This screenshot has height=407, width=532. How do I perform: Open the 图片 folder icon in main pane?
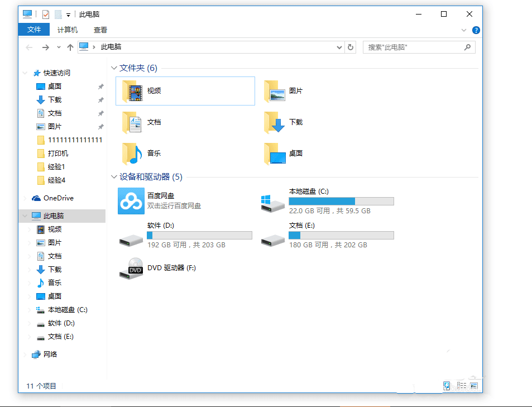(274, 91)
